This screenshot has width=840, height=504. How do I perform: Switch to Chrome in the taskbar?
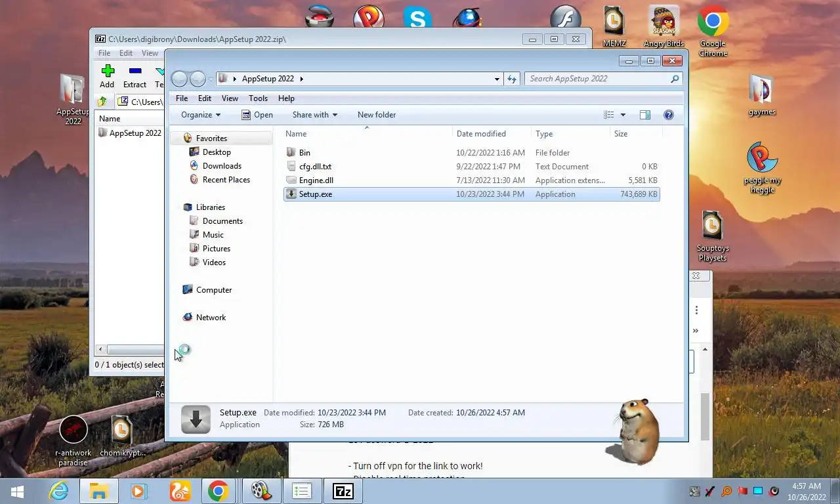click(219, 492)
